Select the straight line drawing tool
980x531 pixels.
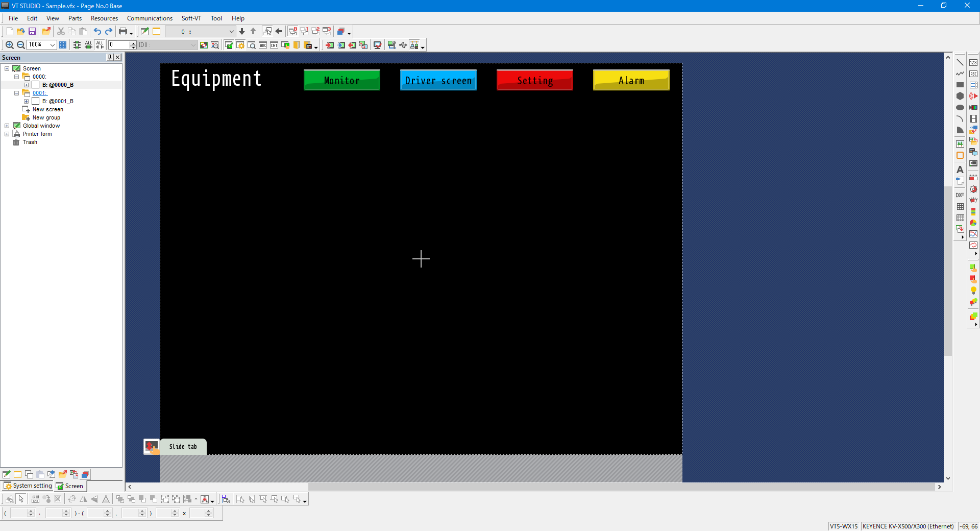click(960, 62)
